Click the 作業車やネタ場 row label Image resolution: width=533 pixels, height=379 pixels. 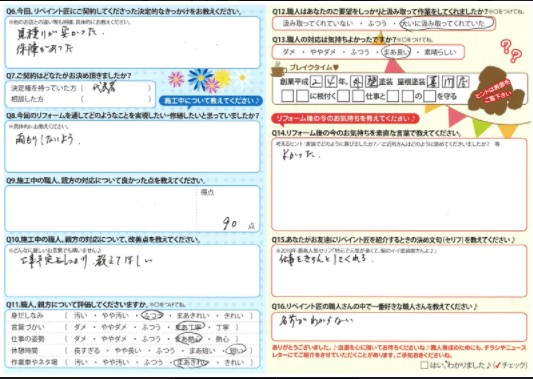[x=34, y=362]
